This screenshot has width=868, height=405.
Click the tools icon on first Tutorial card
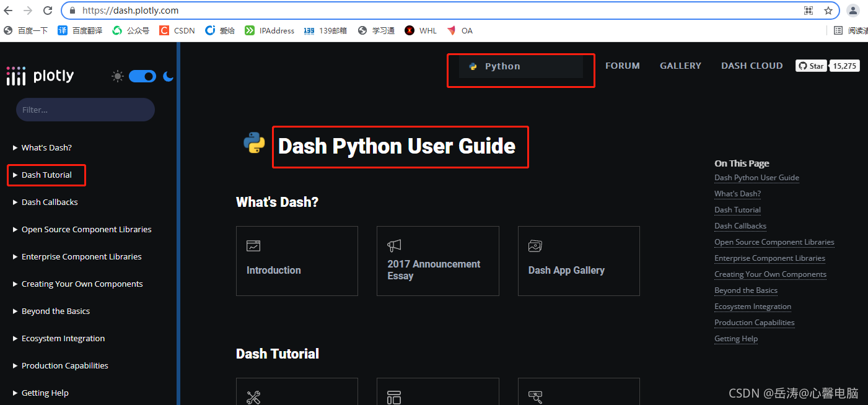pos(253,397)
